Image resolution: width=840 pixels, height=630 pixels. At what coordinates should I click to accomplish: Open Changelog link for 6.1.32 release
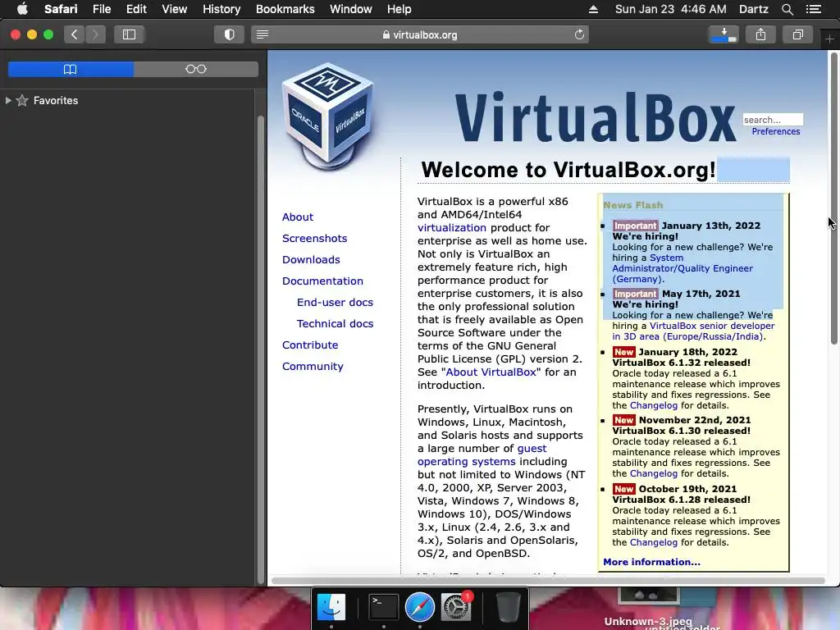654,405
